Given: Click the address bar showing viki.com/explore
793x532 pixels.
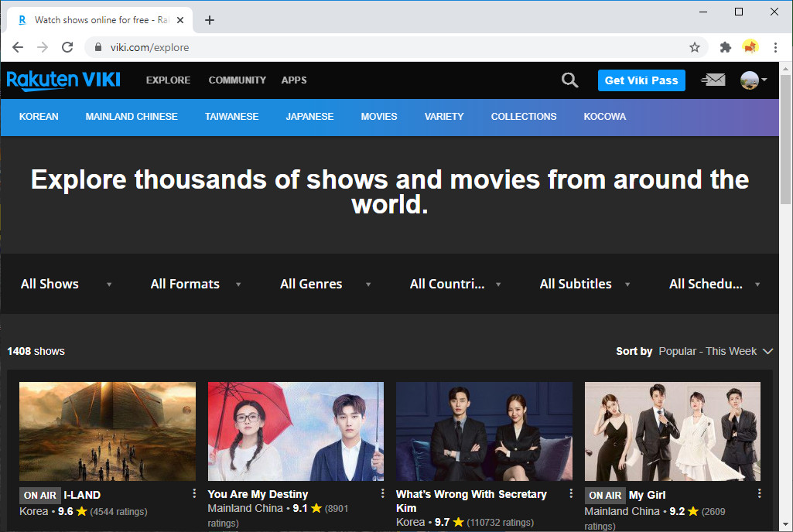Looking at the screenshot, I should coord(395,47).
